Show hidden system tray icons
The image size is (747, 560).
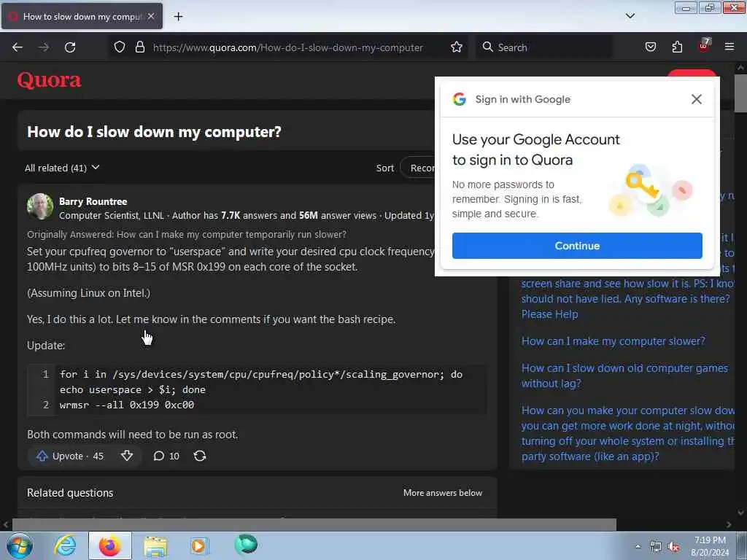(638, 546)
